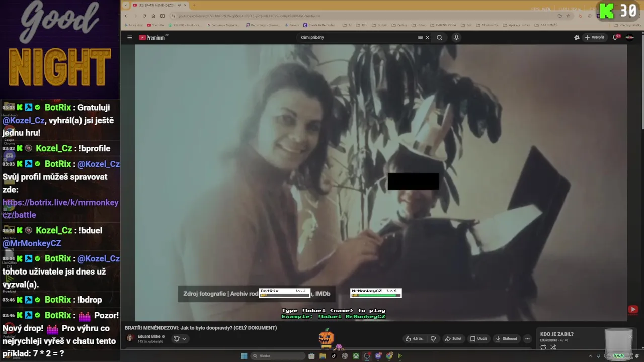Open File Explorer from the taskbar
Screen dimensions: 644x362
click(x=323, y=356)
